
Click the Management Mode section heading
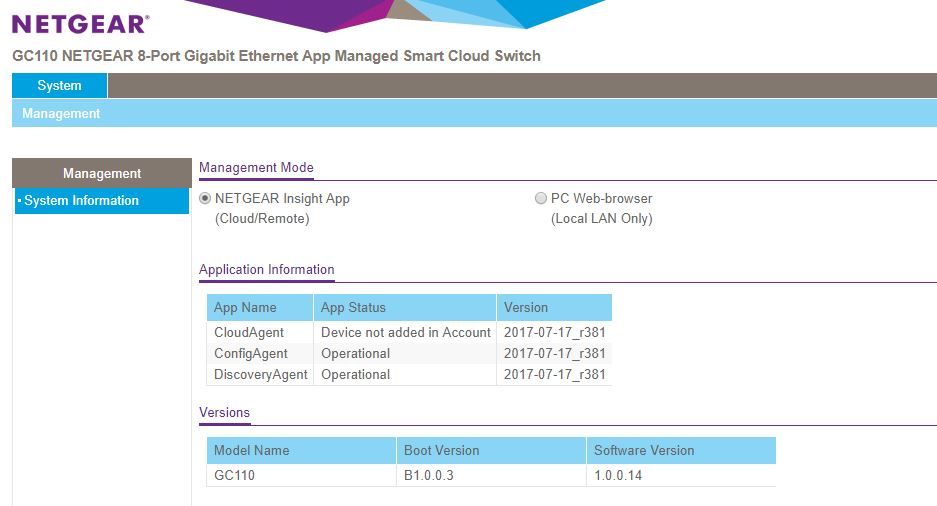point(256,168)
